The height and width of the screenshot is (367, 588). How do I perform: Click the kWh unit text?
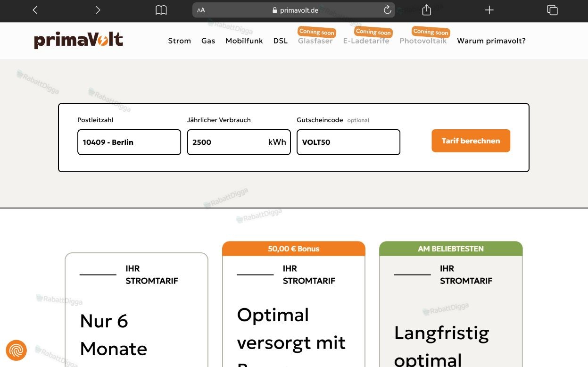[277, 142]
